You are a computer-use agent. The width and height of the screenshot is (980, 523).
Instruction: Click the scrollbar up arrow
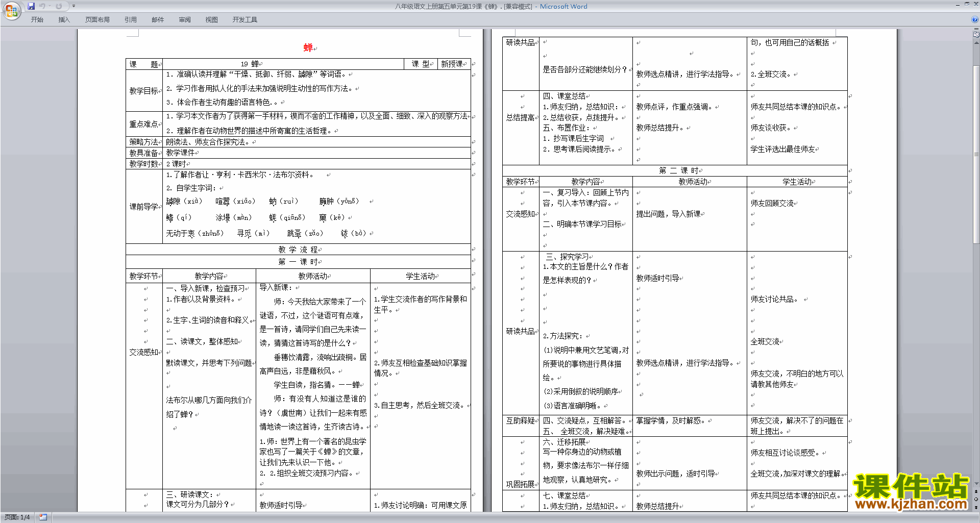pyautogui.click(x=976, y=43)
